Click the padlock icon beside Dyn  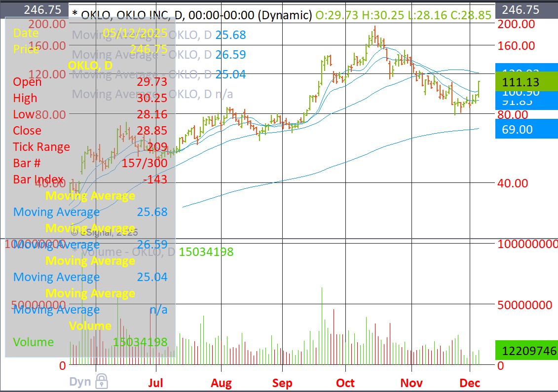102,381
